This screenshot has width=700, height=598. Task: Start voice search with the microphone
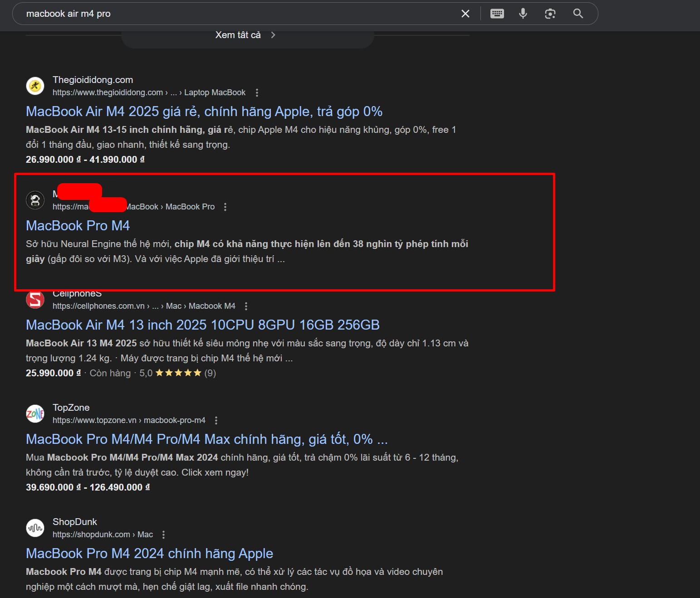point(523,14)
